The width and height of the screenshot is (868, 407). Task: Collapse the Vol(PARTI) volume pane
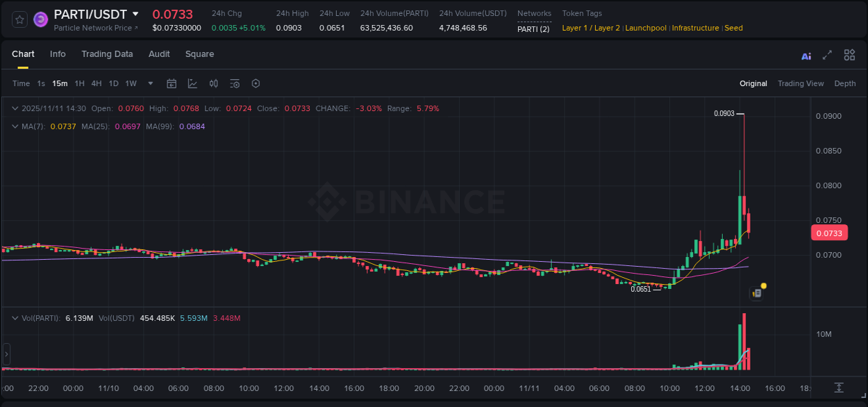tap(14, 318)
